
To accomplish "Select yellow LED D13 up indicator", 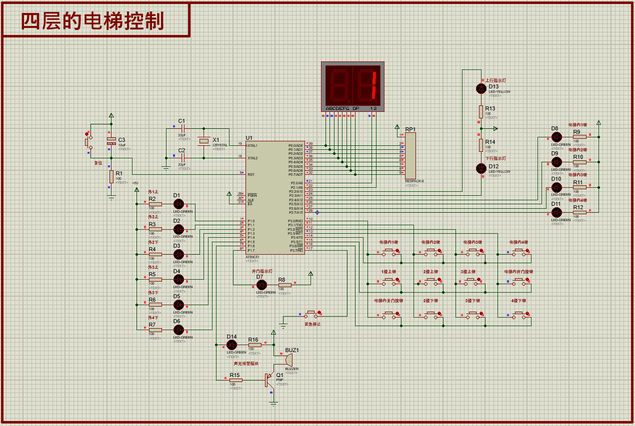I will point(481,89).
